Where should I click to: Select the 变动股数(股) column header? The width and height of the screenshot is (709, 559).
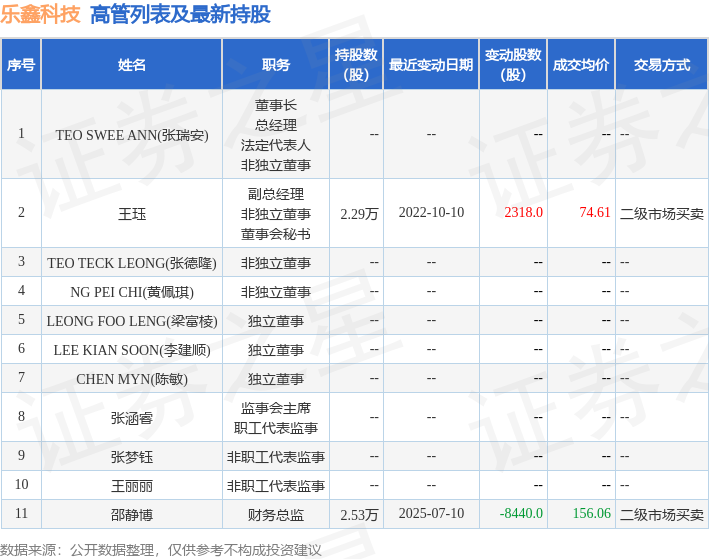[x=513, y=65]
